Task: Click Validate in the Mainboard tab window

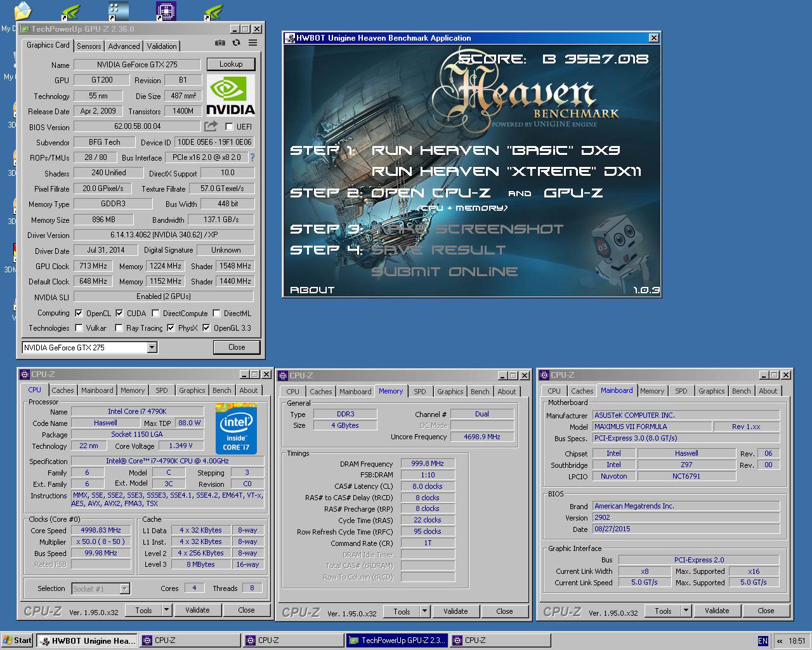Action: [x=717, y=611]
